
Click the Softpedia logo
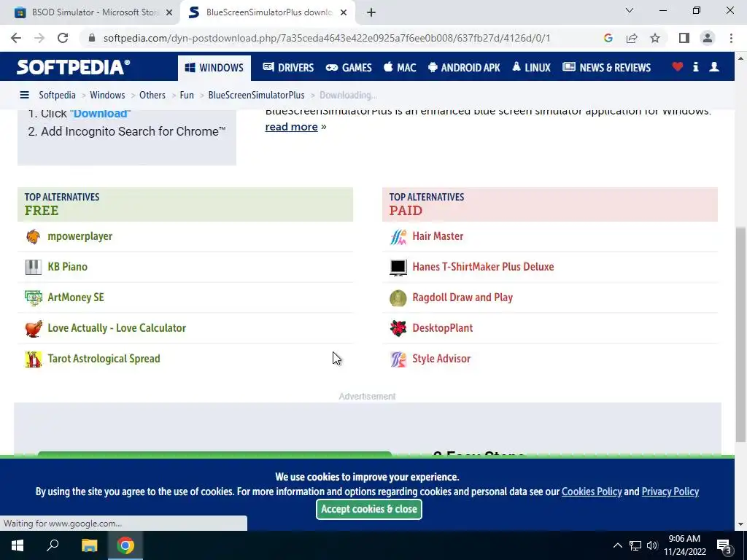click(74, 67)
